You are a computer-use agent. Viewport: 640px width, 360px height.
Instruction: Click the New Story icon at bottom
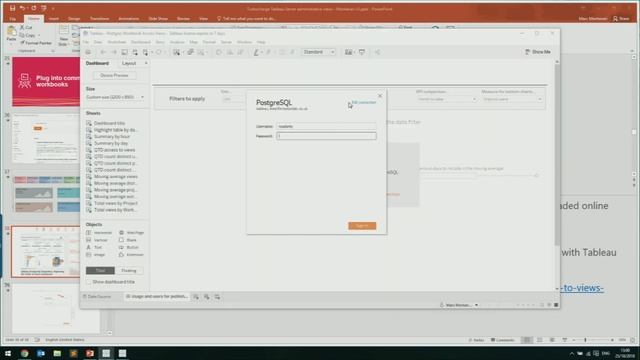tap(217, 297)
